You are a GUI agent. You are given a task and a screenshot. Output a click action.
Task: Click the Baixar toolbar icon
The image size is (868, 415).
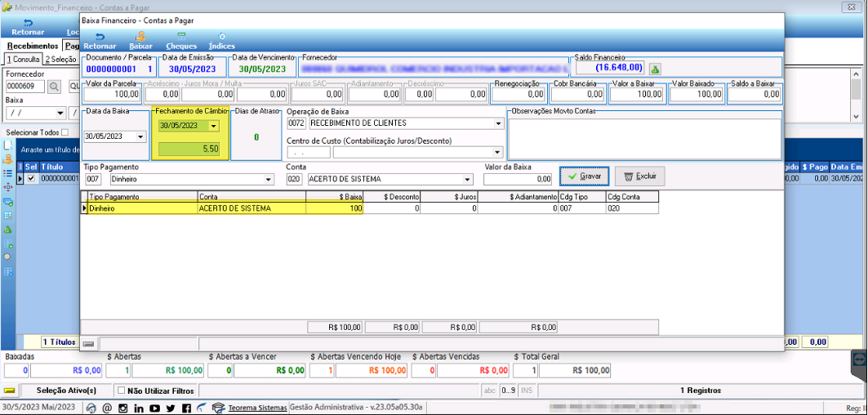(x=140, y=41)
